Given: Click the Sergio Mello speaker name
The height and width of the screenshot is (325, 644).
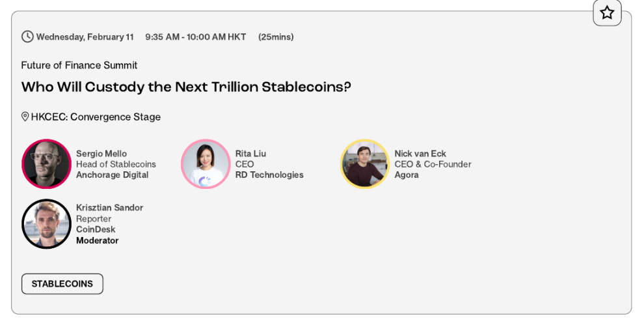Looking at the screenshot, I should [101, 154].
